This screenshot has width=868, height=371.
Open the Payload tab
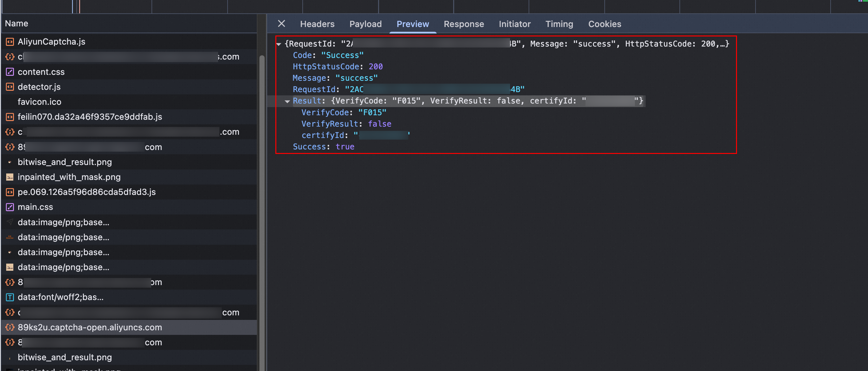point(365,24)
